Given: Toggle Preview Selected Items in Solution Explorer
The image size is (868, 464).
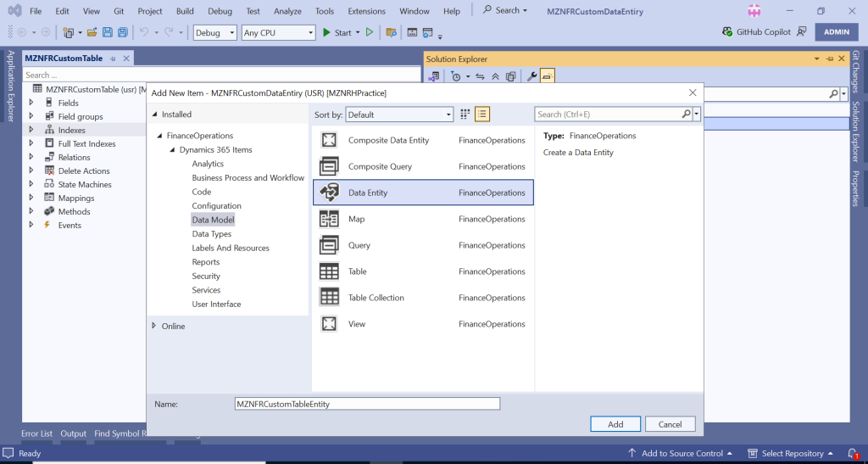Looking at the screenshot, I should (547, 76).
